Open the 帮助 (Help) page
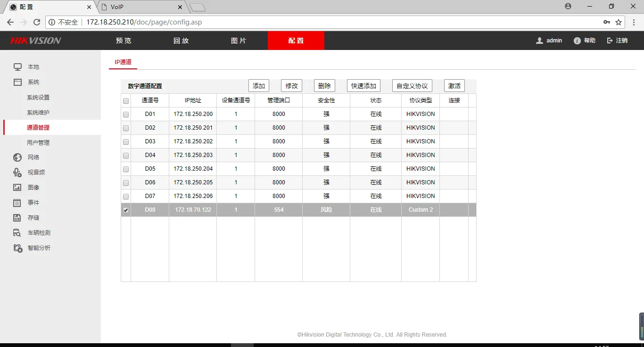Image resolution: width=644 pixels, height=347 pixels. (584, 40)
